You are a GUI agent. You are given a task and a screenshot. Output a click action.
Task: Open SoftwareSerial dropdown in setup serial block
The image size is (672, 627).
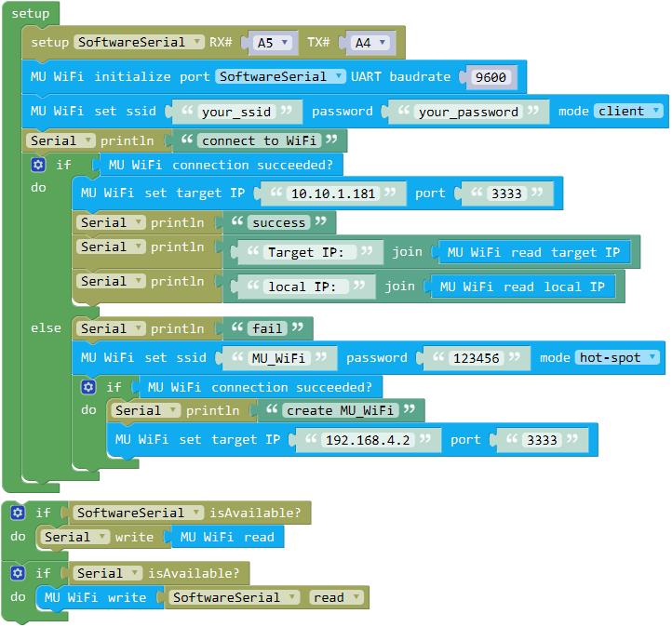click(x=139, y=42)
